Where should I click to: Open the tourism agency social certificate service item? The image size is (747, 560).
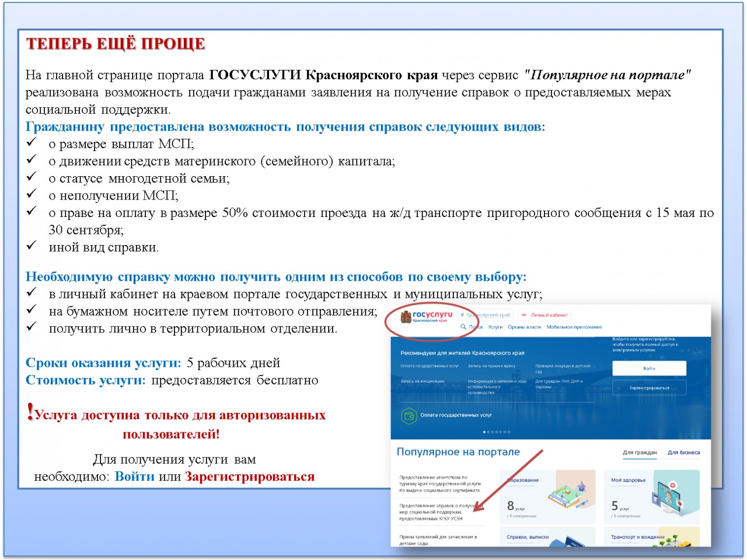[x=440, y=484]
